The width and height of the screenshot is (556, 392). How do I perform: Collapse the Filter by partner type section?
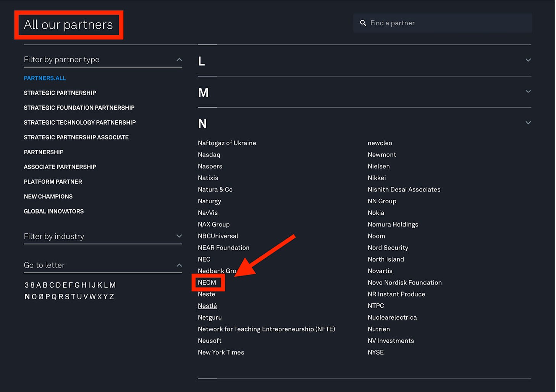[x=179, y=60]
